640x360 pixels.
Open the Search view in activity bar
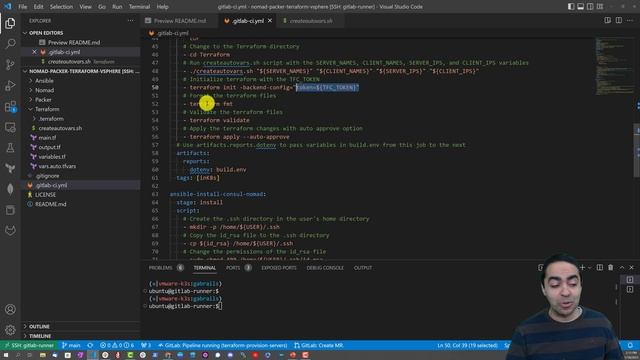10,43
